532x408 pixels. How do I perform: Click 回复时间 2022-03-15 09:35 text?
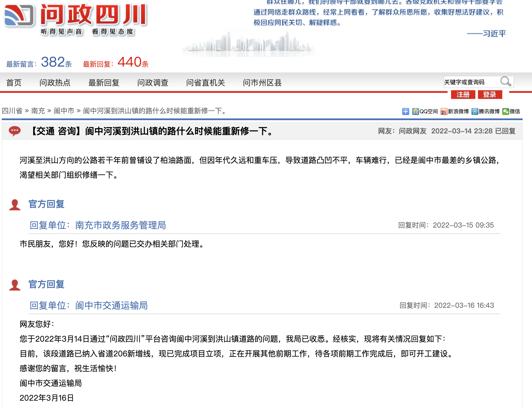tap(446, 225)
